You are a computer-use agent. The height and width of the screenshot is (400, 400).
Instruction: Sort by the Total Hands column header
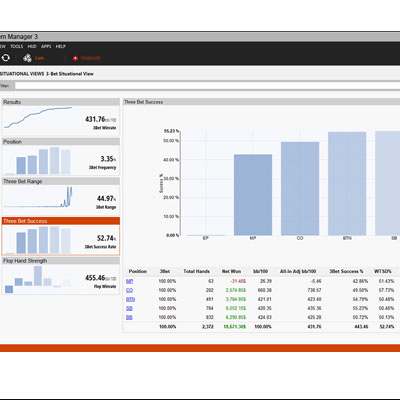[196, 271]
